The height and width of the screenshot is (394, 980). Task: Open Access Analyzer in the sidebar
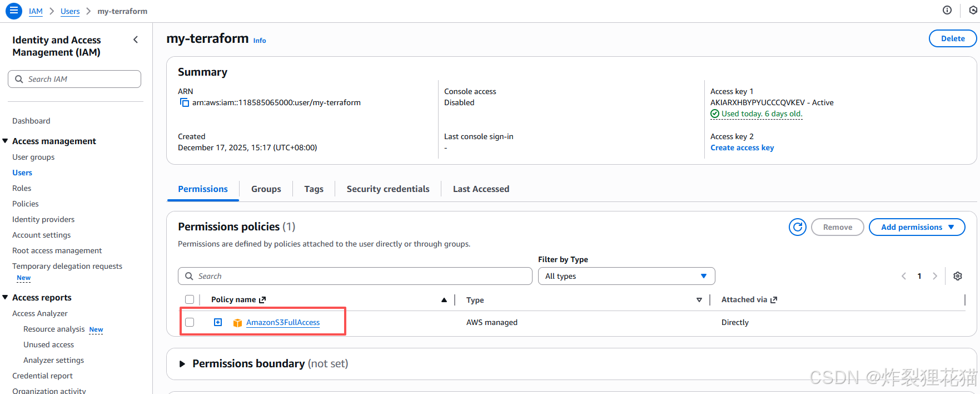coord(40,313)
